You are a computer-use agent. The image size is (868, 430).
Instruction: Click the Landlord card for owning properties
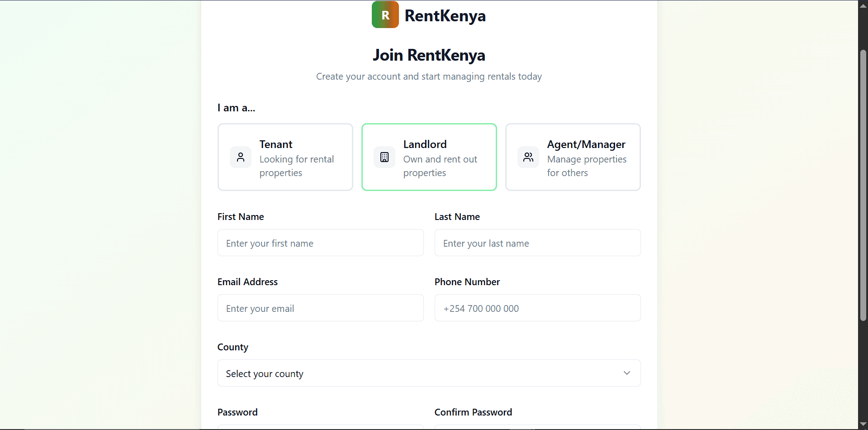click(x=429, y=157)
